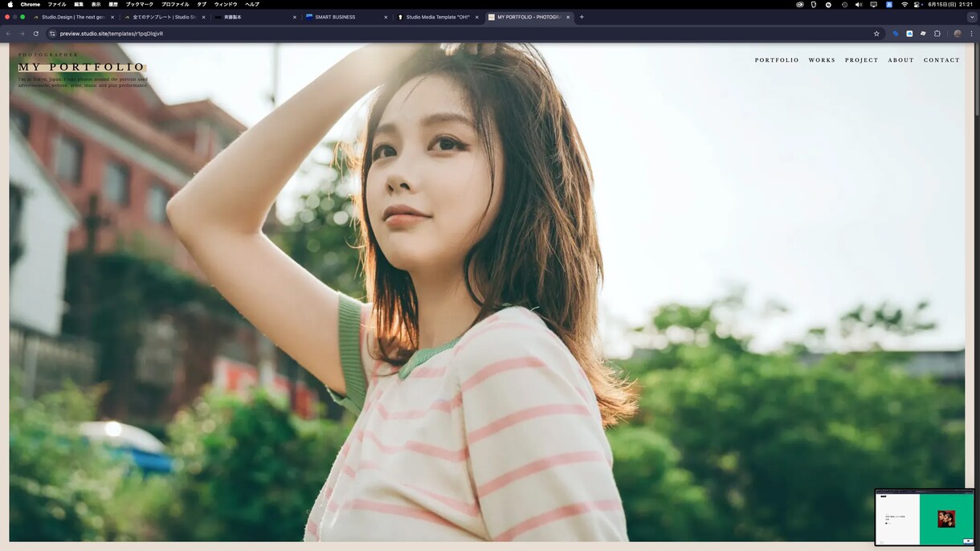Image resolution: width=980 pixels, height=551 pixels.
Task: Open the Chrome profile avatar
Action: click(958, 34)
